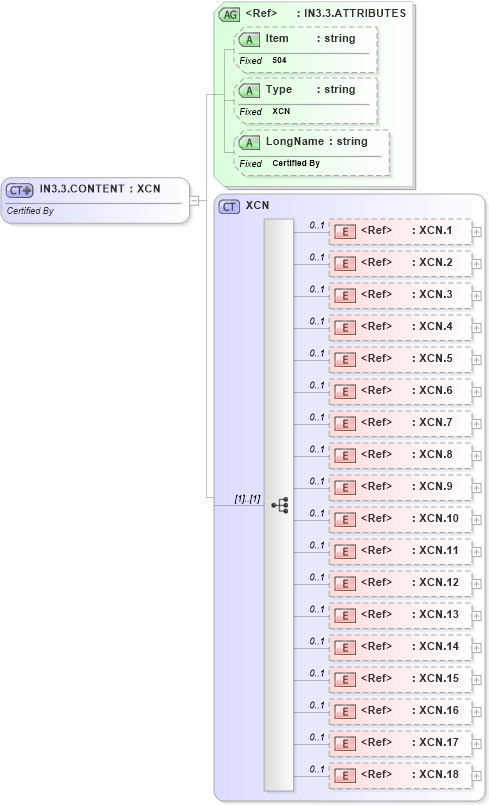Click the E icon of XCN.5
The height and width of the screenshot is (805, 489).
click(x=345, y=360)
